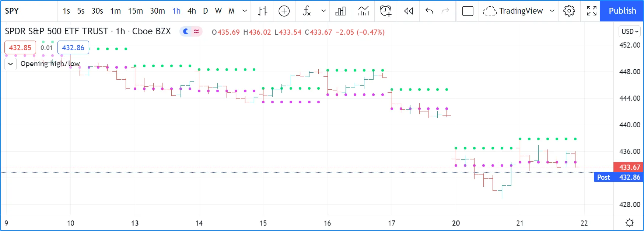Open financials bar chart icon
Image resolution: width=644 pixels, height=231 pixels.
[x=341, y=11]
